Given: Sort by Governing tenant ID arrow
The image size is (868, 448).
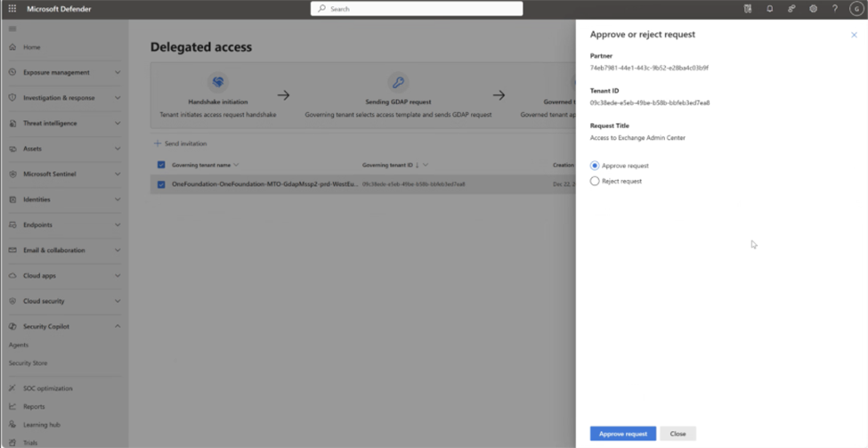Looking at the screenshot, I should click(417, 165).
